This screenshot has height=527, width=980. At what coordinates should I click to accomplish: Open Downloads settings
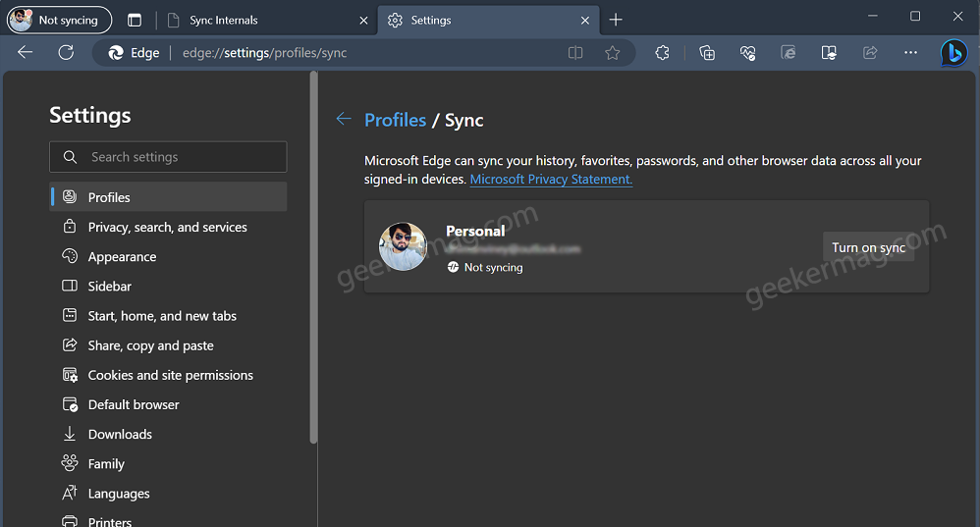point(168,434)
